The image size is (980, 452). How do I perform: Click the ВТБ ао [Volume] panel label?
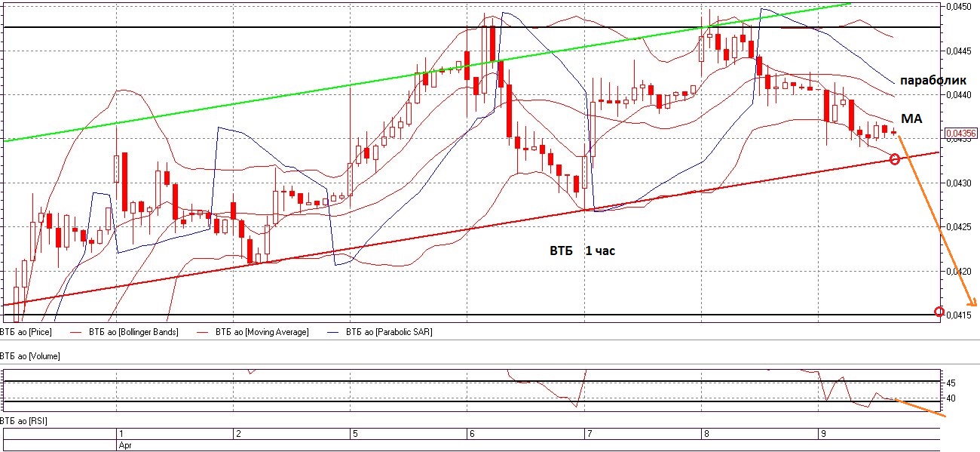[x=30, y=355]
